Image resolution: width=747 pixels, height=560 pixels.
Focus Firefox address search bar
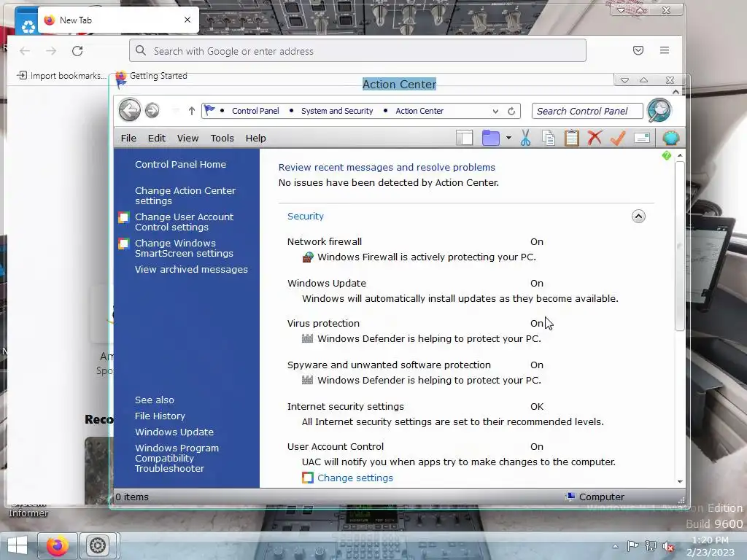coord(357,50)
